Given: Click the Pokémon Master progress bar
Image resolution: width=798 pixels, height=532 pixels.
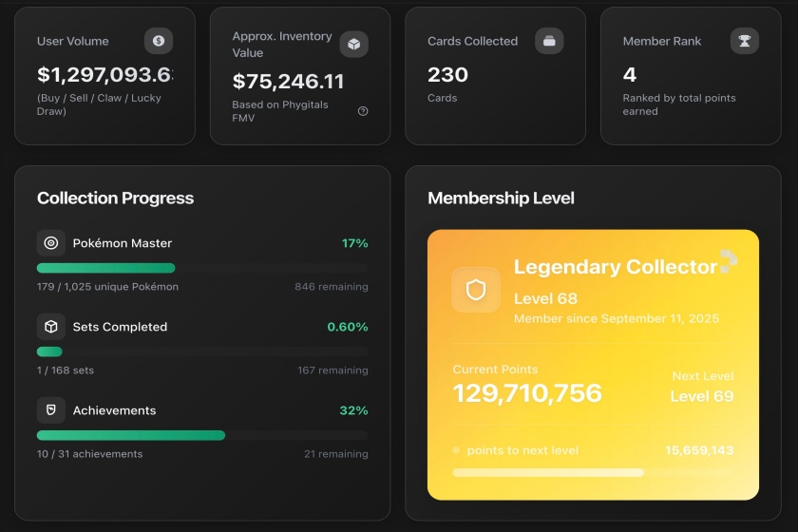Looking at the screenshot, I should (x=201, y=268).
